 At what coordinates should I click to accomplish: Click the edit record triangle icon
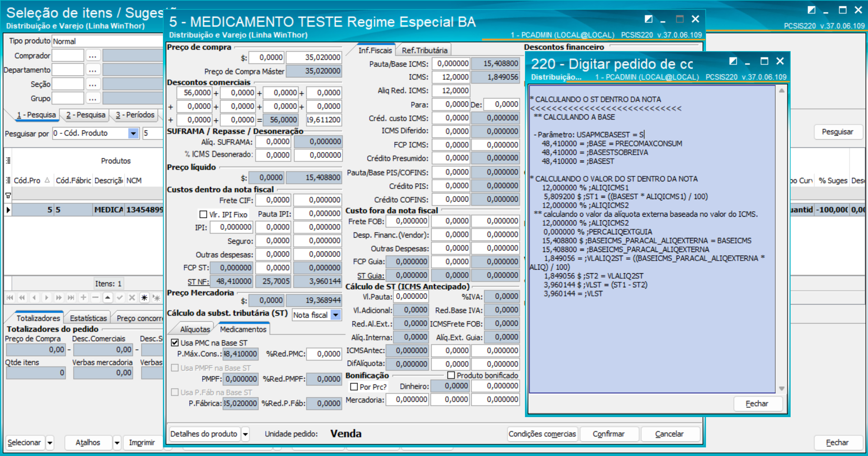(108, 298)
